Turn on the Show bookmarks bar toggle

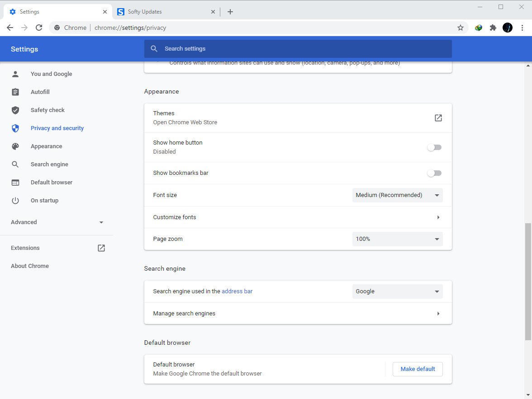tap(434, 173)
